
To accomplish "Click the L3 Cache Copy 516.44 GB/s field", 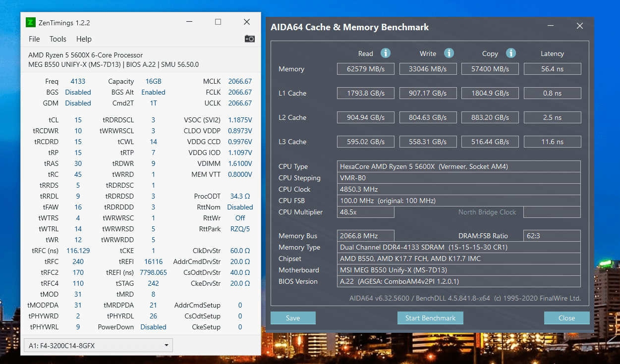I will [490, 142].
